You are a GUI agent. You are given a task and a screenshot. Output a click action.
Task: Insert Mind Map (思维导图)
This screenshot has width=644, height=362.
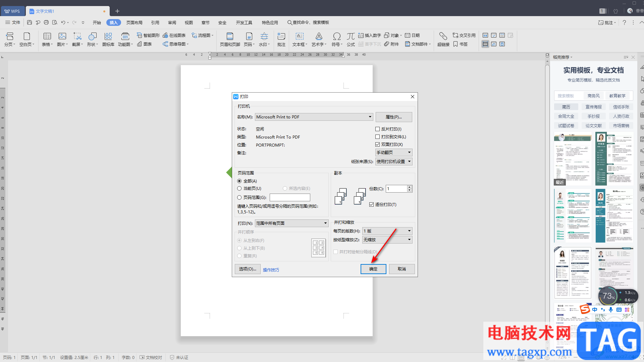(175, 44)
